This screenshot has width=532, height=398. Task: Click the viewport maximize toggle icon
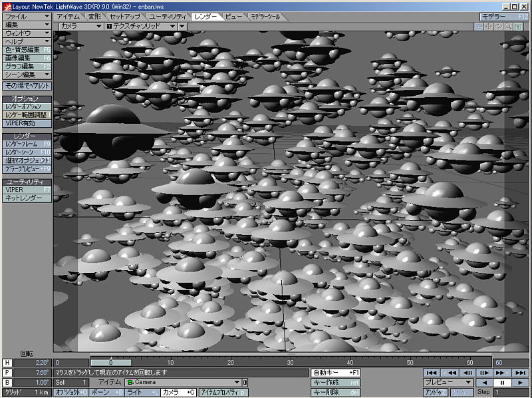517,27
